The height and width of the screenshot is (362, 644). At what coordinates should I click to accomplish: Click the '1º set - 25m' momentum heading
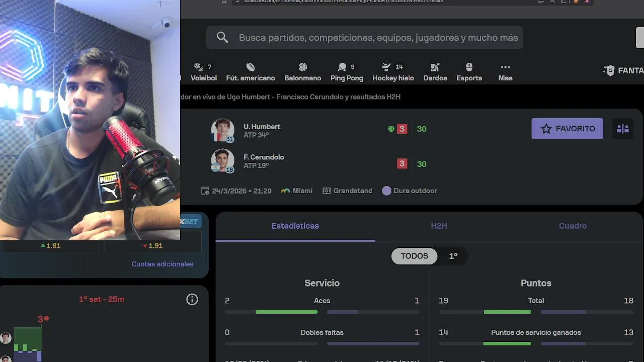tap(102, 300)
